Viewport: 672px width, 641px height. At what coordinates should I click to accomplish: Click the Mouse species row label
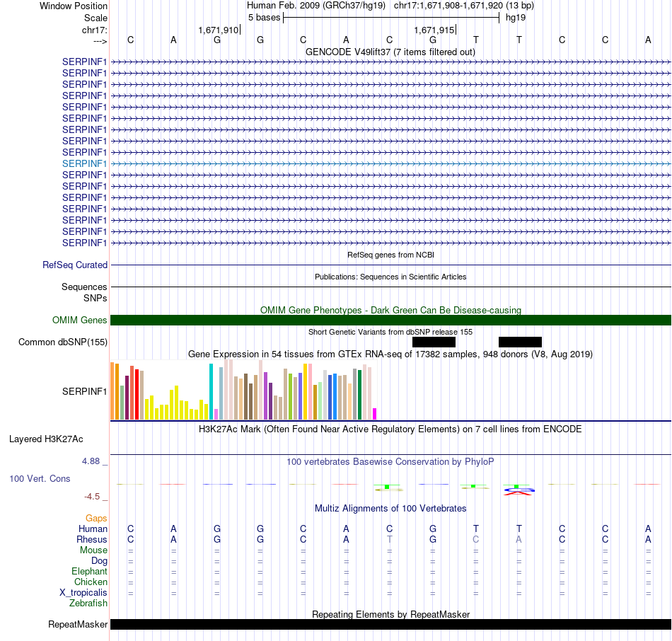(94, 550)
